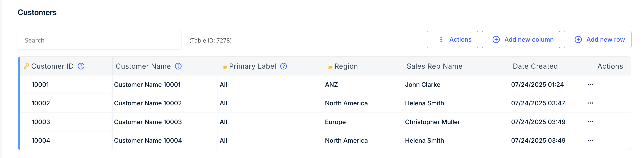Click the Add new column button
Image resolution: width=644 pixels, height=158 pixels.
(521, 39)
